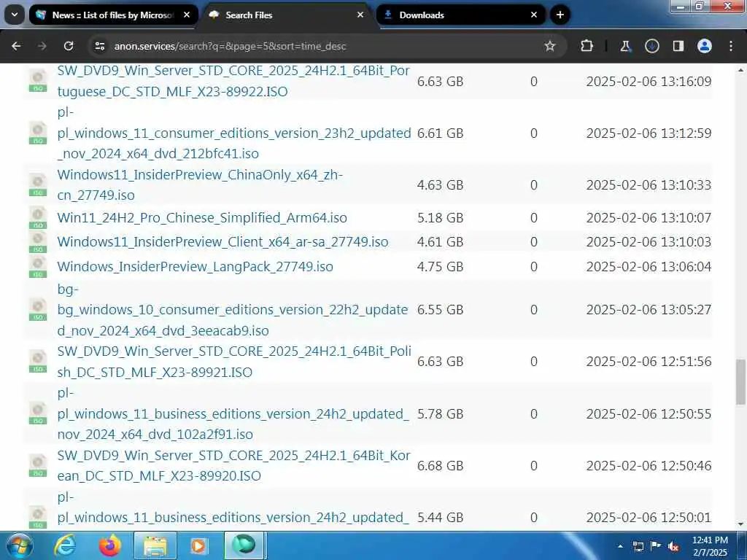The width and height of the screenshot is (747, 560).
Task: Open Windows11 InsiderPreview Client ar-sa ISO link
Action: coord(222,242)
